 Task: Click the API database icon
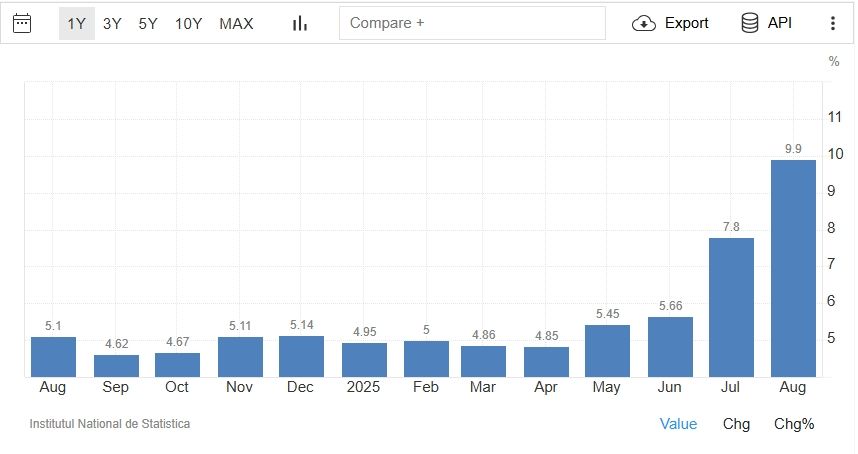tap(749, 23)
